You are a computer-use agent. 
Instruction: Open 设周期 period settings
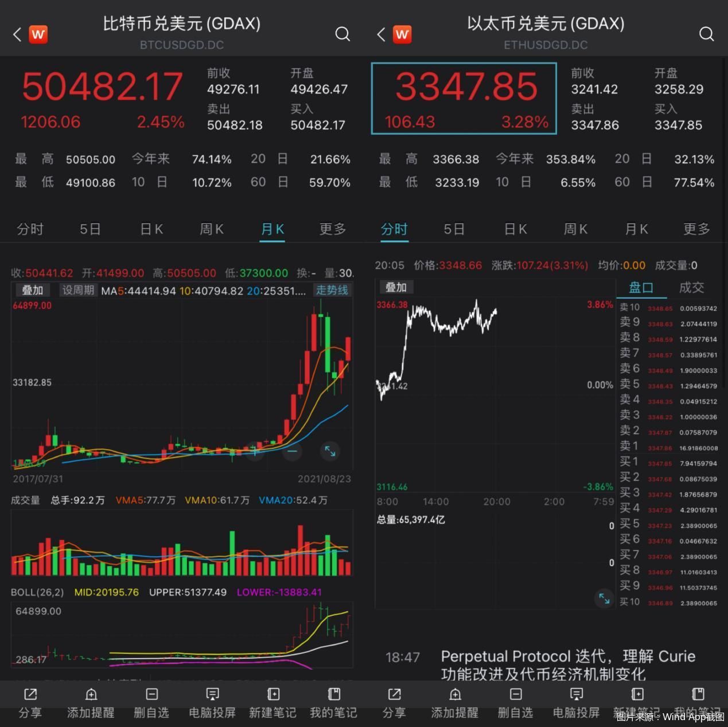point(78,290)
